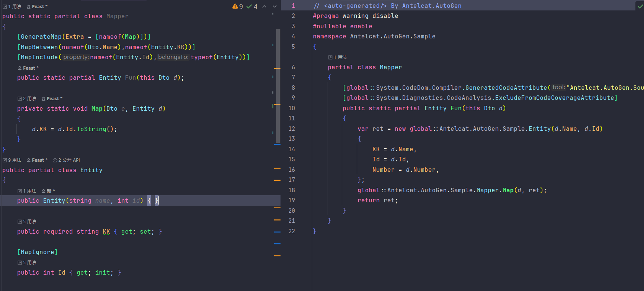
Task: Click the greyed-out Mapper class name in the left editor
Action: (118, 16)
